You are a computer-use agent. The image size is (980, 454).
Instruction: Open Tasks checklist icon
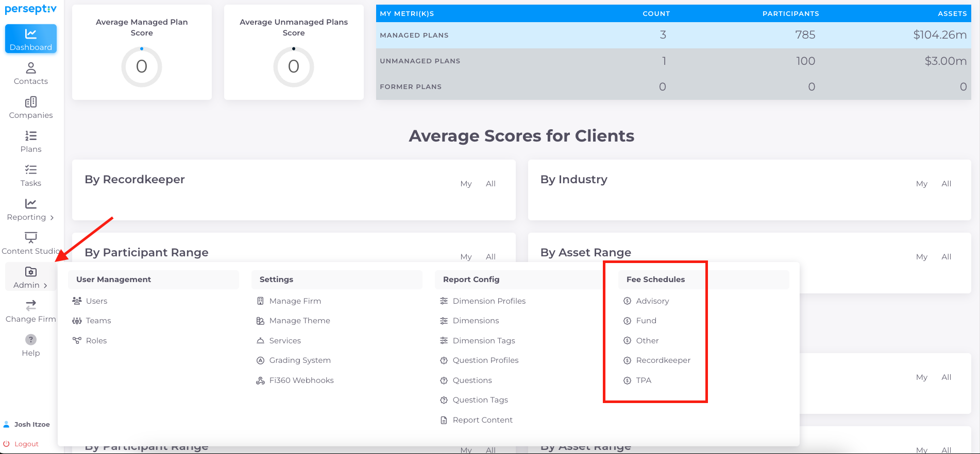point(31,170)
